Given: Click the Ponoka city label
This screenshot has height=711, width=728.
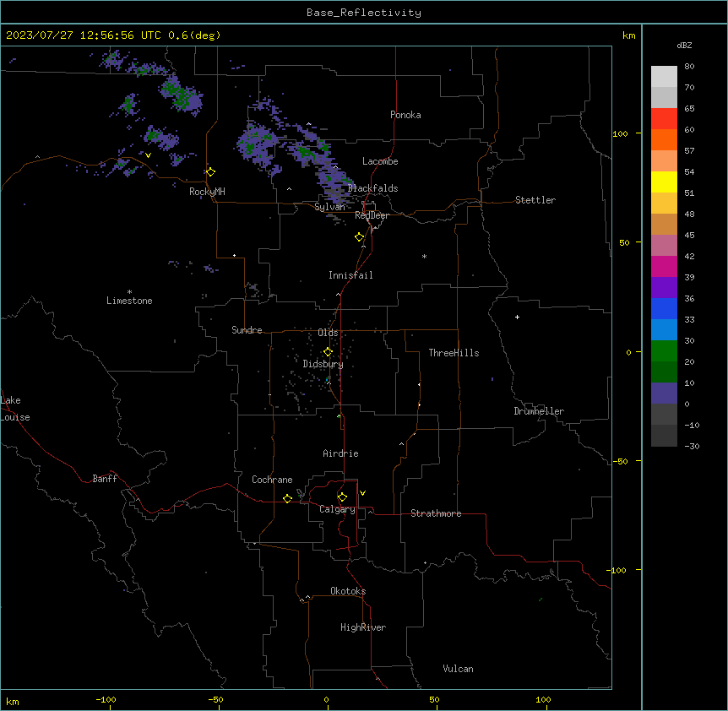Looking at the screenshot, I should click(405, 115).
